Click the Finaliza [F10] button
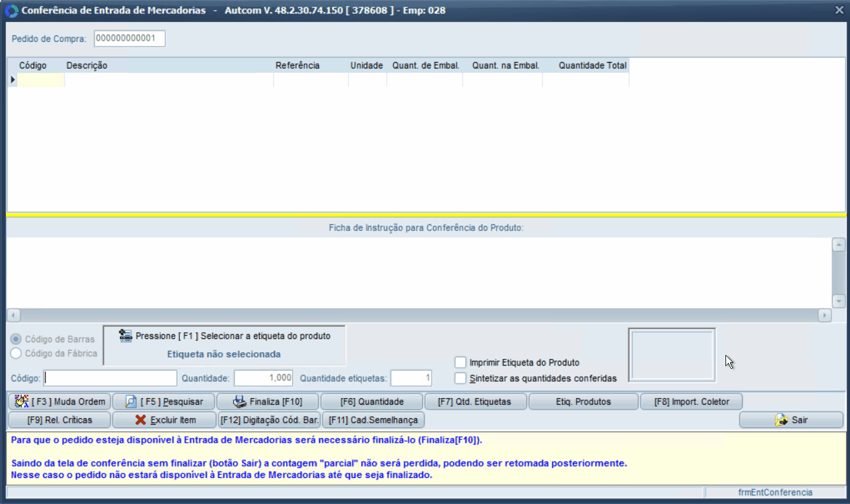This screenshot has height=504, width=850. [267, 401]
